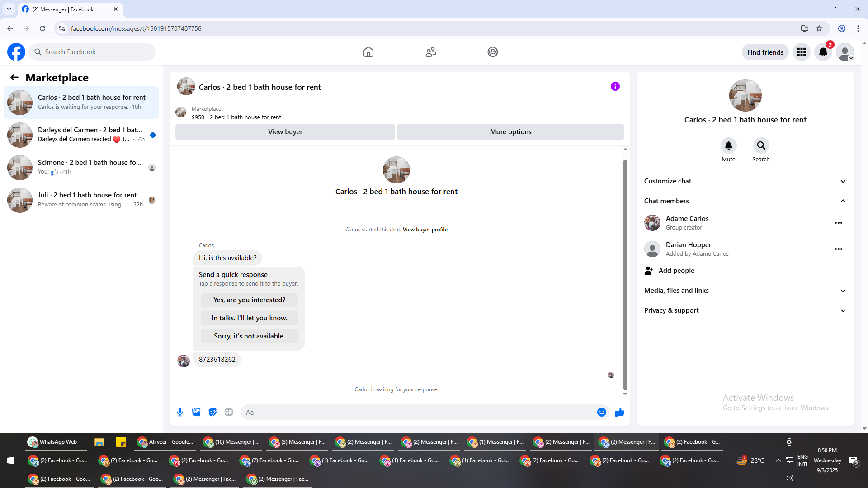
Task: Open the emoji picker
Action: 602,412
